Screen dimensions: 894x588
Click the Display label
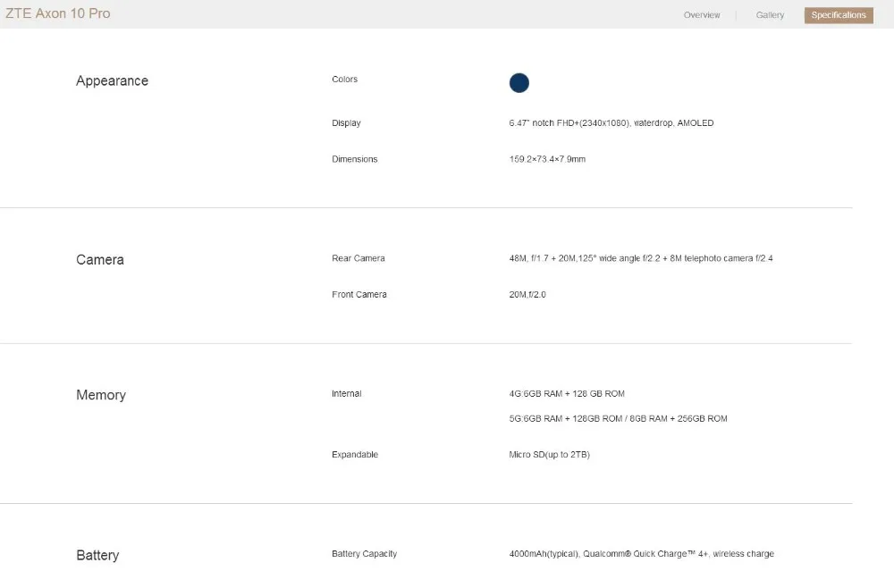coord(346,123)
